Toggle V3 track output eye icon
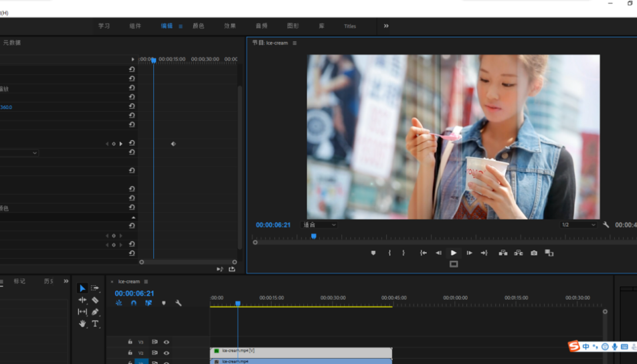The width and height of the screenshot is (637, 364). [167, 342]
